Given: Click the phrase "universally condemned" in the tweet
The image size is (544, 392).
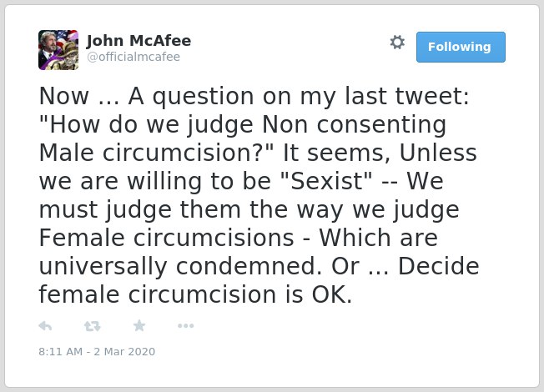Looking at the screenshot, I should coord(181,266).
